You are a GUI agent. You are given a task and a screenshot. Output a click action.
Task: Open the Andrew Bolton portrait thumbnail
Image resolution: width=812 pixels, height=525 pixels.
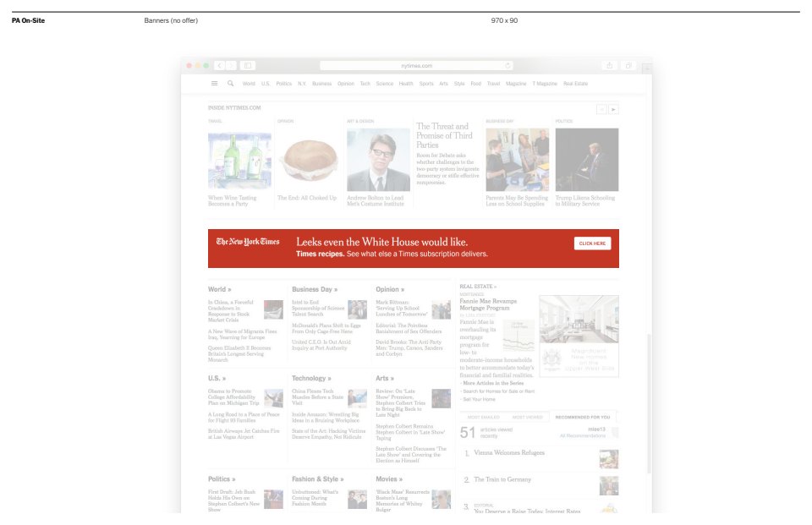coord(378,160)
